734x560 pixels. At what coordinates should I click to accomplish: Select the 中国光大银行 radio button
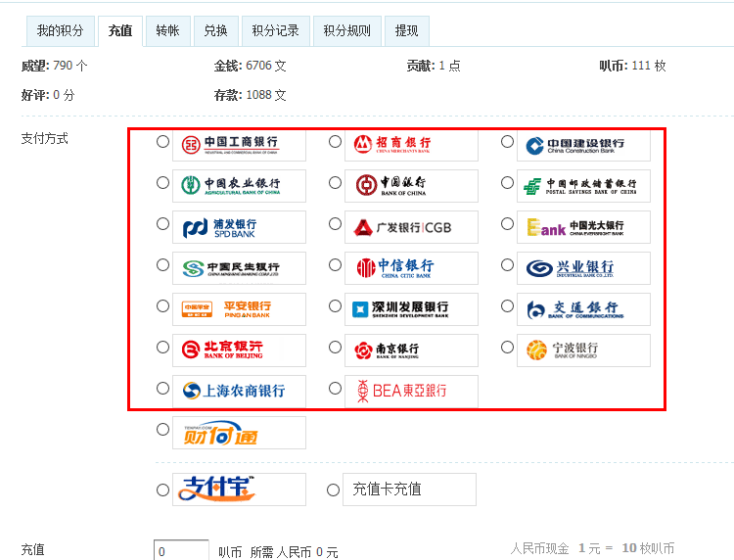pos(507,224)
